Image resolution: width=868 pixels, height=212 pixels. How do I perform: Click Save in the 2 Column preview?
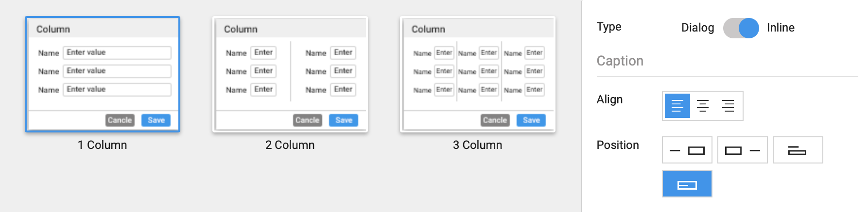[x=344, y=120]
